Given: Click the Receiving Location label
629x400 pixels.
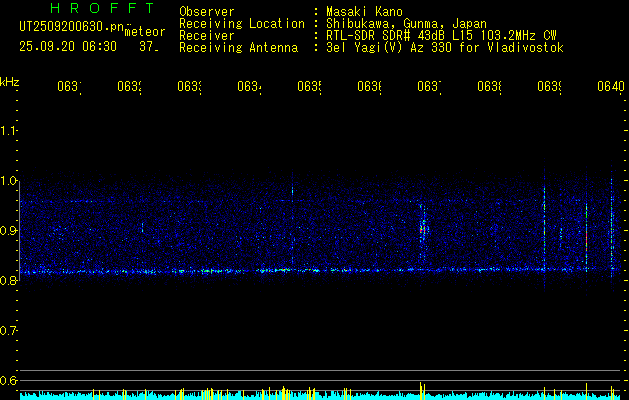Looking at the screenshot, I should [242, 24].
